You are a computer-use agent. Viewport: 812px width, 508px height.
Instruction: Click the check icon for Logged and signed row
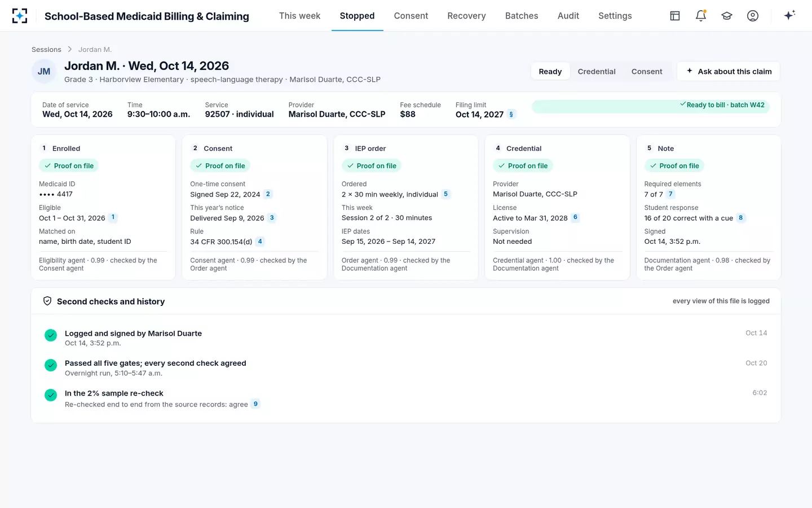coord(51,335)
